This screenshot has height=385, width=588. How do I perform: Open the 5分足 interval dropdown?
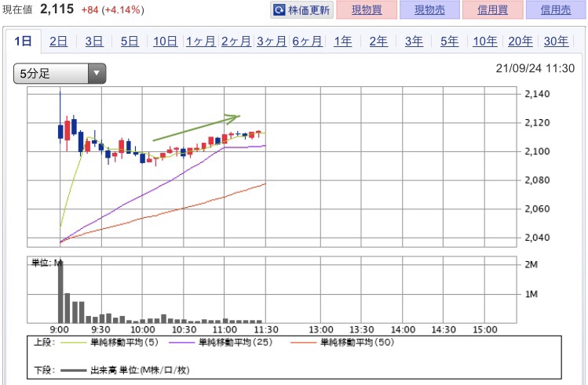point(60,74)
